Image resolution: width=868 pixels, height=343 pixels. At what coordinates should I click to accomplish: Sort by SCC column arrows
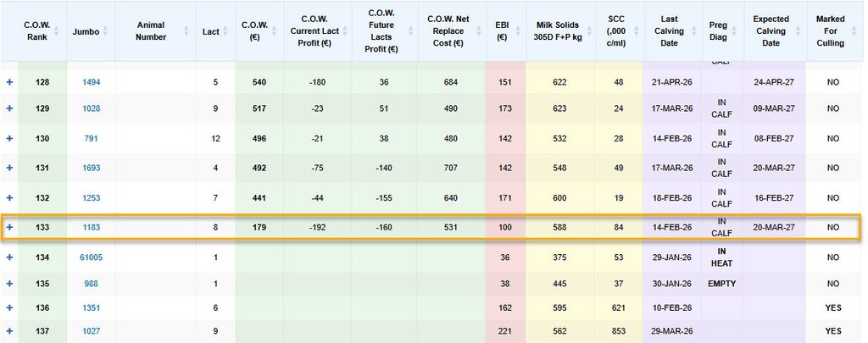[x=636, y=31]
